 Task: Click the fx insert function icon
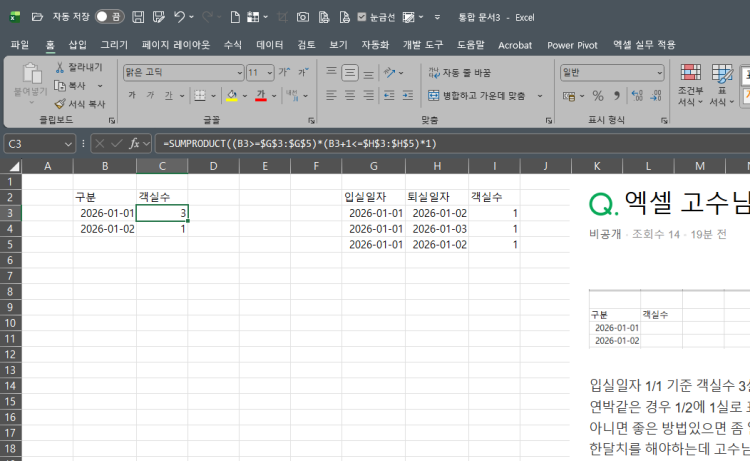(134, 143)
